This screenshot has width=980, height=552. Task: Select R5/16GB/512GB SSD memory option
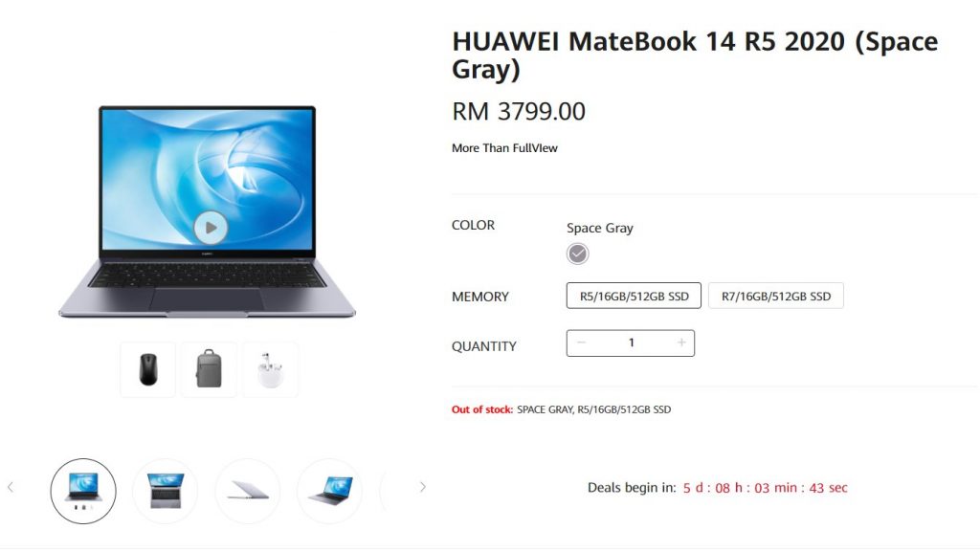click(x=634, y=296)
